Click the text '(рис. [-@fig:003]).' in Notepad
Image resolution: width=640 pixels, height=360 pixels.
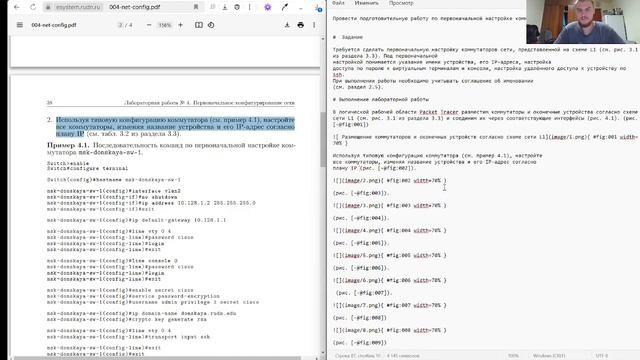point(361,193)
